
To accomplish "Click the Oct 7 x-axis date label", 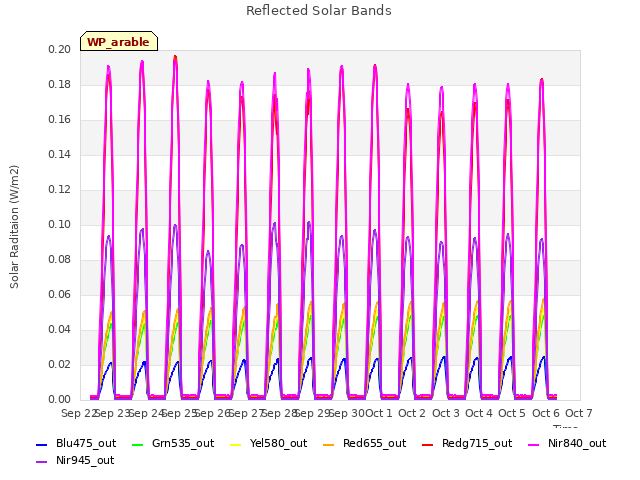I will pyautogui.click(x=579, y=413).
